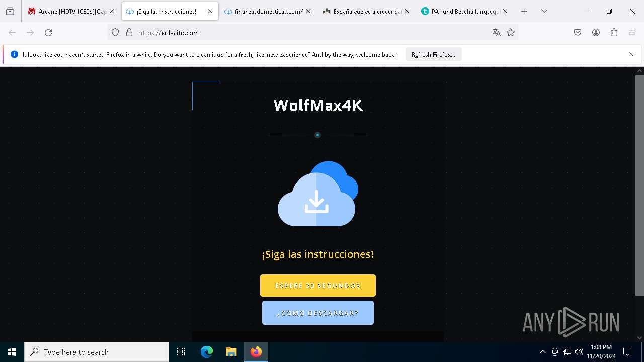Expand the list all tabs dropdown
The image size is (644, 362).
(x=544, y=11)
